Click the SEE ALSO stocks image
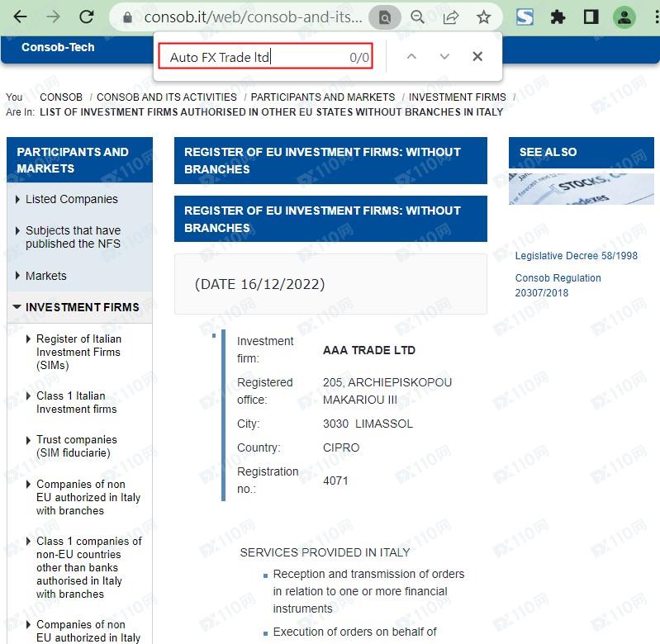This screenshot has height=644, width=660. coord(581,189)
